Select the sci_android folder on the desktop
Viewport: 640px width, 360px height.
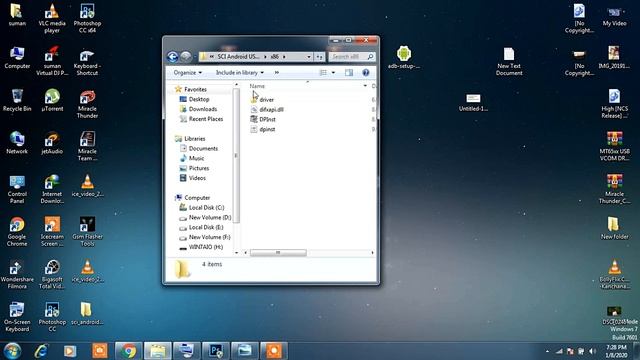pyautogui.click(x=87, y=313)
